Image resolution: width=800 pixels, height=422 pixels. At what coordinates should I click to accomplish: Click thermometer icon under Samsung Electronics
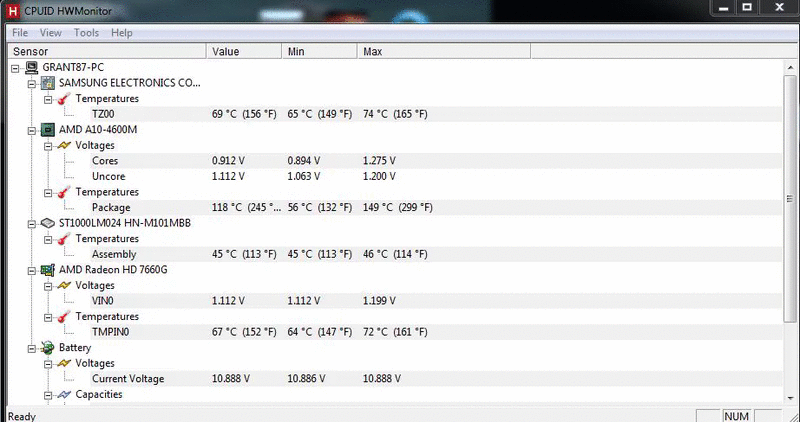pos(64,98)
